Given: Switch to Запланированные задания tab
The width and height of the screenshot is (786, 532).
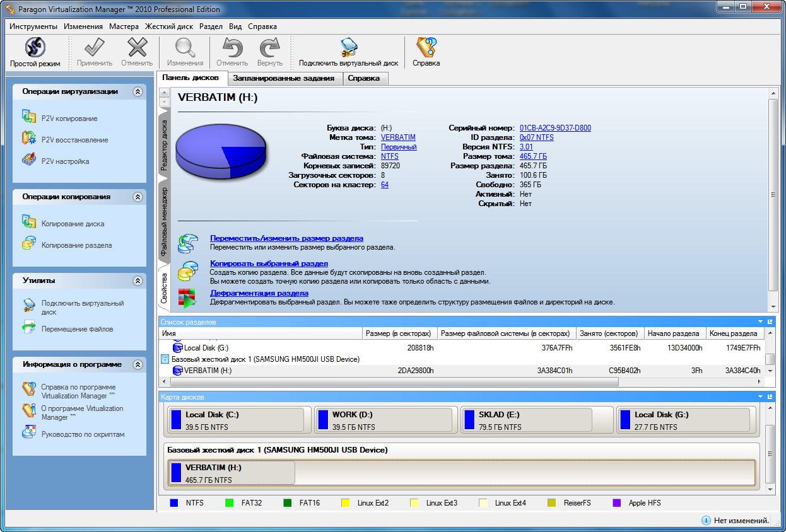Looking at the screenshot, I should click(x=284, y=78).
